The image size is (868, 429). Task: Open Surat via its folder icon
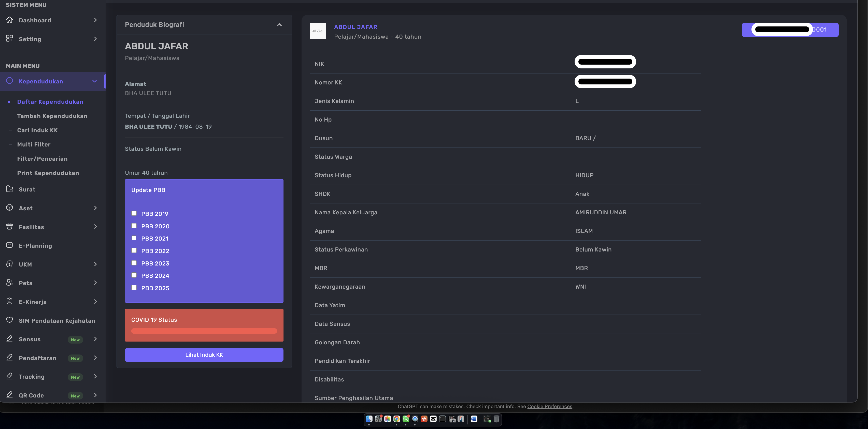pyautogui.click(x=9, y=189)
